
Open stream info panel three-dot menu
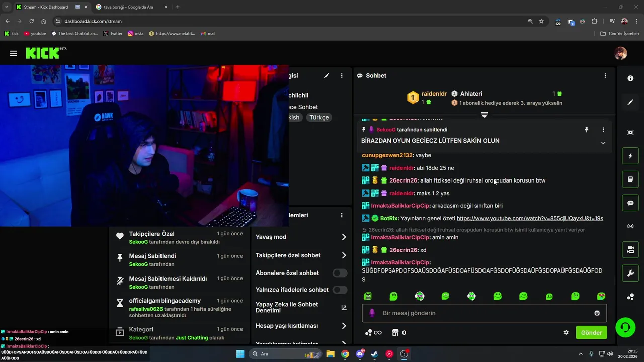(342, 76)
